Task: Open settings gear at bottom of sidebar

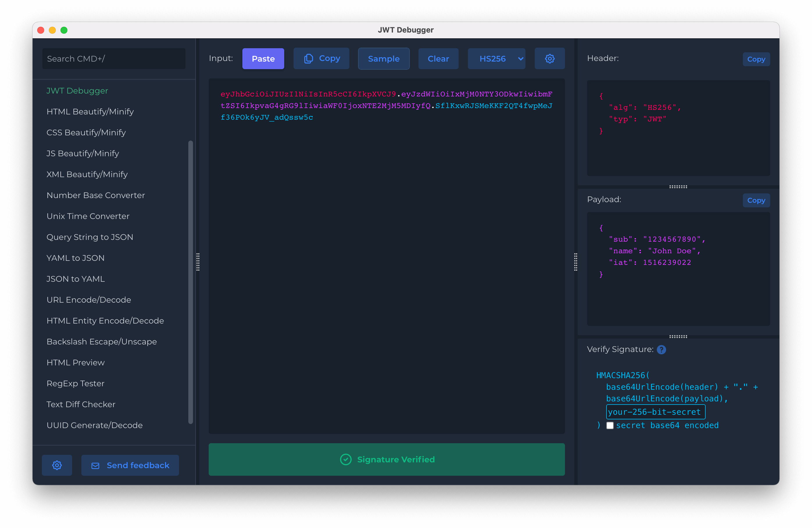Action: coord(57,465)
